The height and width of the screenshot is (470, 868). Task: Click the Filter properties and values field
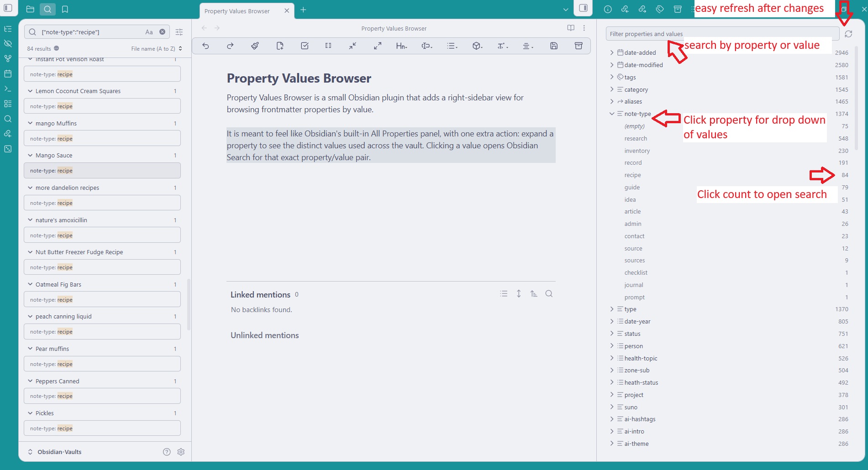[722, 34]
